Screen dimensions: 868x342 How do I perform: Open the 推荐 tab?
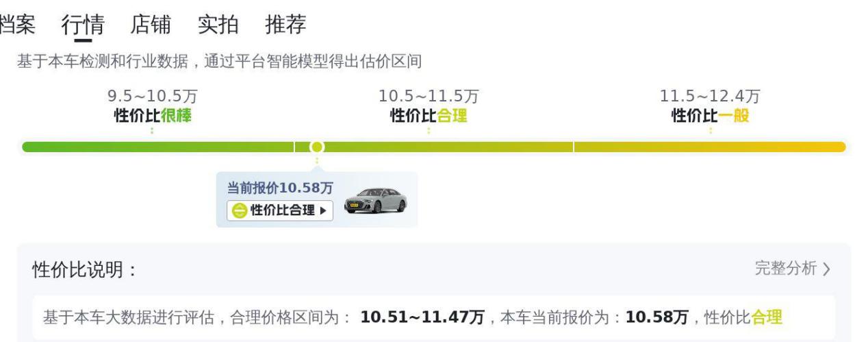point(285,25)
